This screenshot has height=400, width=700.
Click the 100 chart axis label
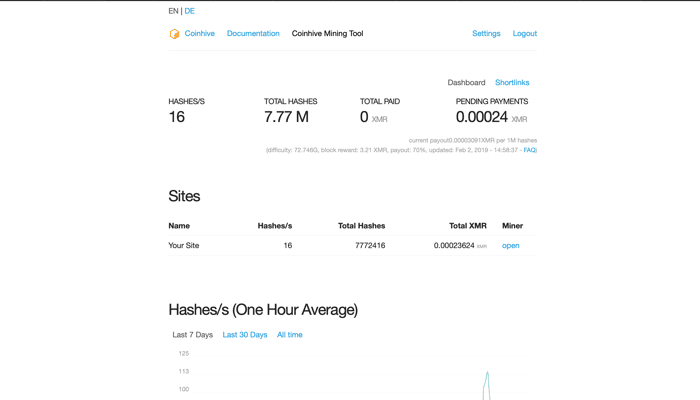183,389
